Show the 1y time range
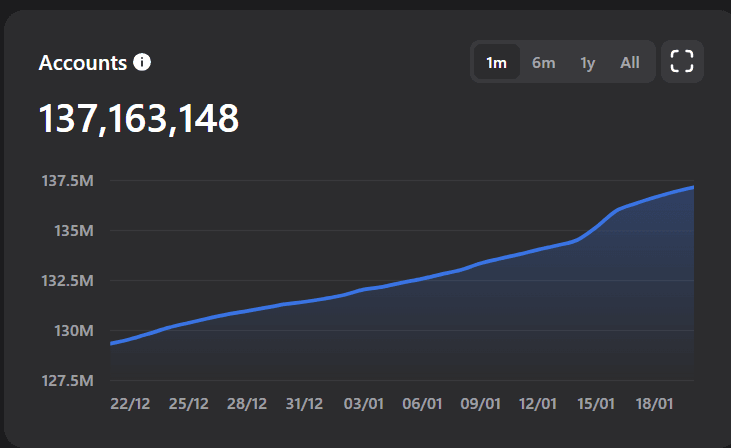731x448 pixels. point(588,63)
